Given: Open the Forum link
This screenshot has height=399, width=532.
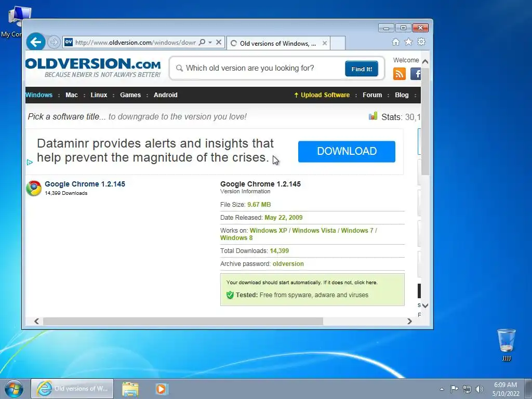Looking at the screenshot, I should pos(372,95).
